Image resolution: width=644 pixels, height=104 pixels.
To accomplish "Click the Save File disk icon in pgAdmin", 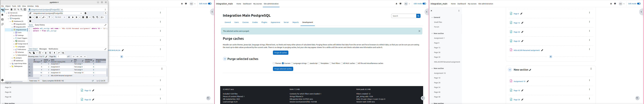I will (x=37, y=17).
